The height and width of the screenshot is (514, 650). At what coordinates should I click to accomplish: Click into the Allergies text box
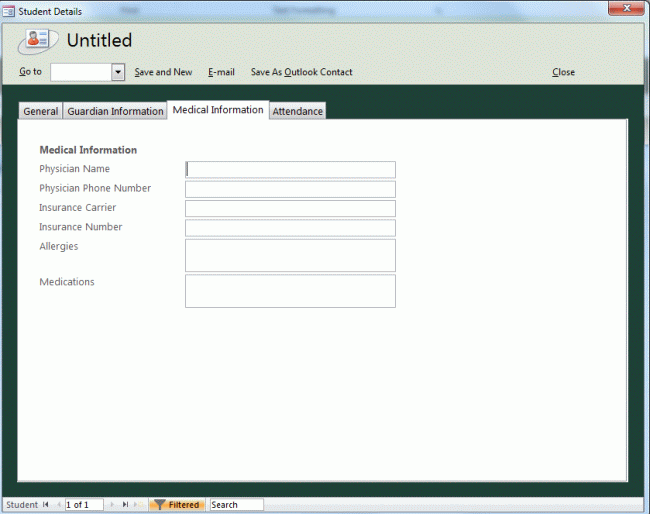click(290, 255)
